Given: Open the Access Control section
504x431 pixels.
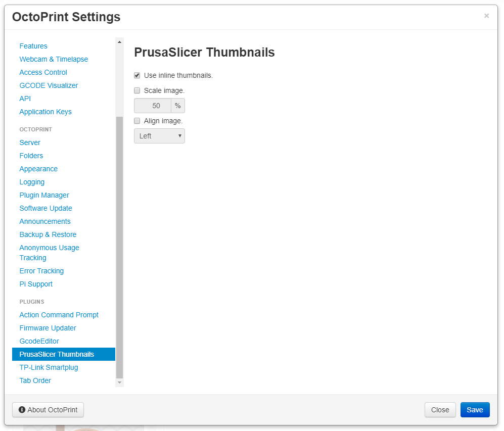Looking at the screenshot, I should (43, 72).
